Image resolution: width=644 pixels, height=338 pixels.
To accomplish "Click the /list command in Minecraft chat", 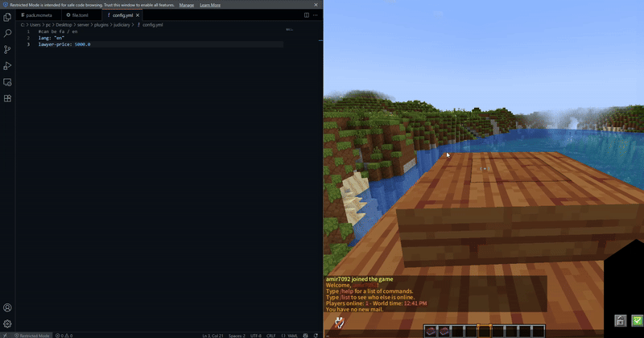I will pos(345,297).
